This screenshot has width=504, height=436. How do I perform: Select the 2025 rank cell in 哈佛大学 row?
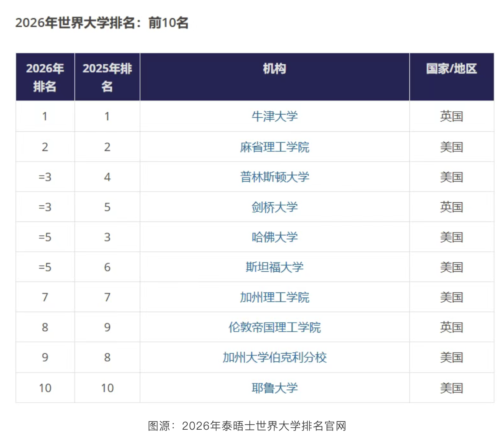107,237
